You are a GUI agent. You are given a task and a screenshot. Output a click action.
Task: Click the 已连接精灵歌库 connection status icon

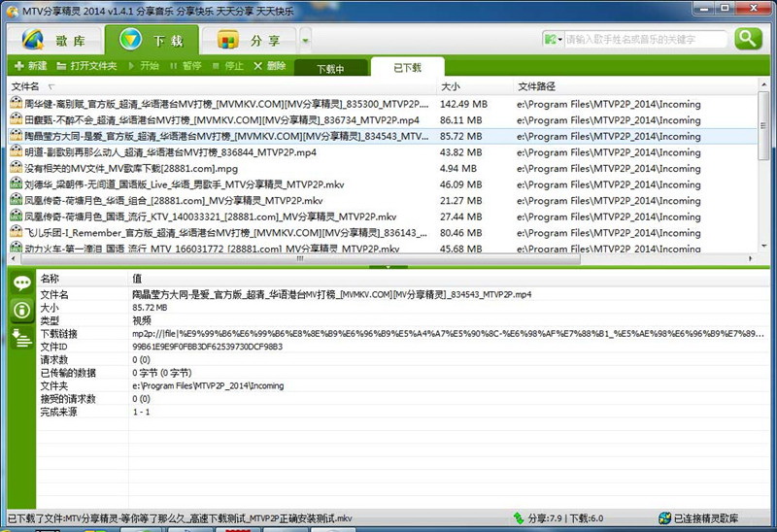pos(664,518)
